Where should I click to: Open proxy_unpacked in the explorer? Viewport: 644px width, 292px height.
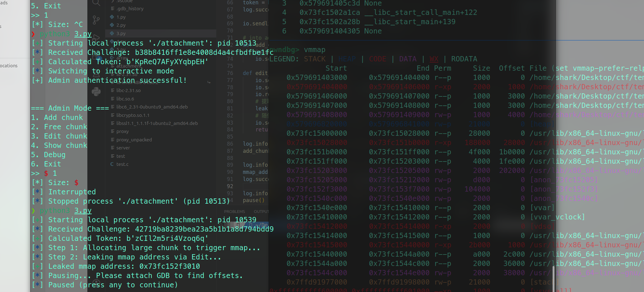click(x=134, y=140)
